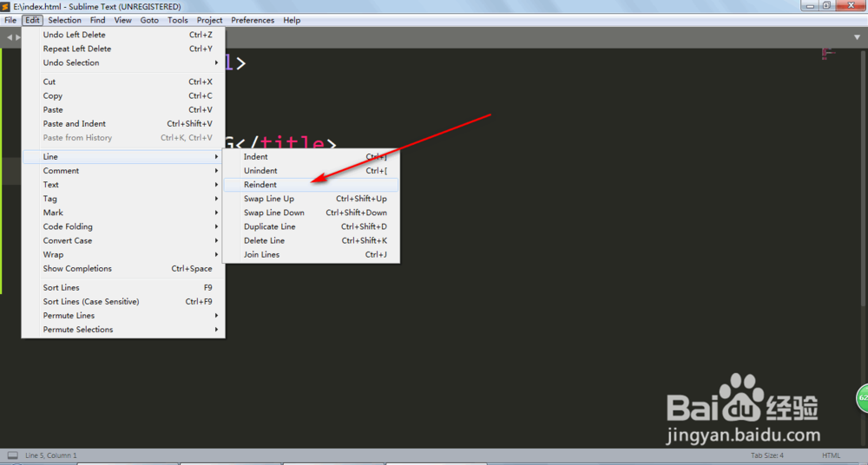Click Reindent in Line submenu

(x=311, y=185)
